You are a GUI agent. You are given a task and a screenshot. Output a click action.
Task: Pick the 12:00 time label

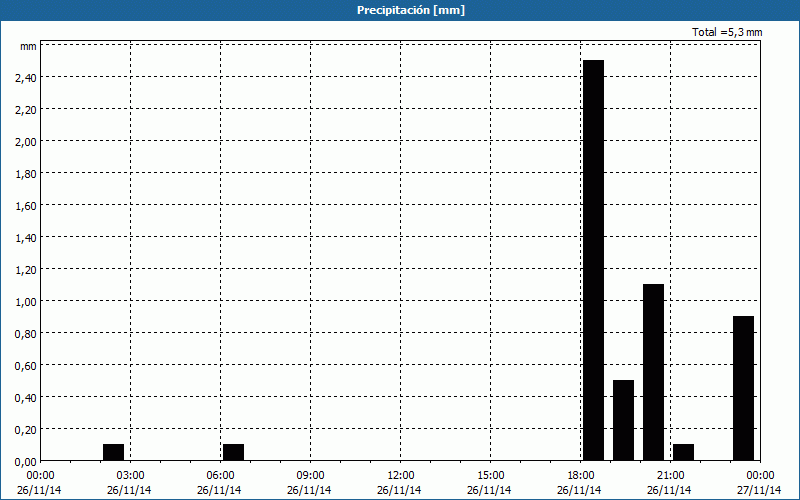pyautogui.click(x=401, y=476)
